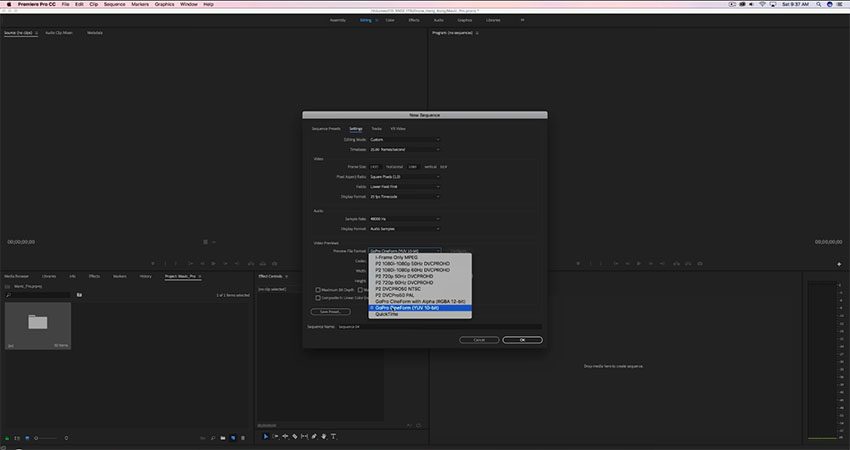The height and width of the screenshot is (450, 850).
Task: Open the Media Browser panel tab
Action: pyautogui.click(x=18, y=277)
